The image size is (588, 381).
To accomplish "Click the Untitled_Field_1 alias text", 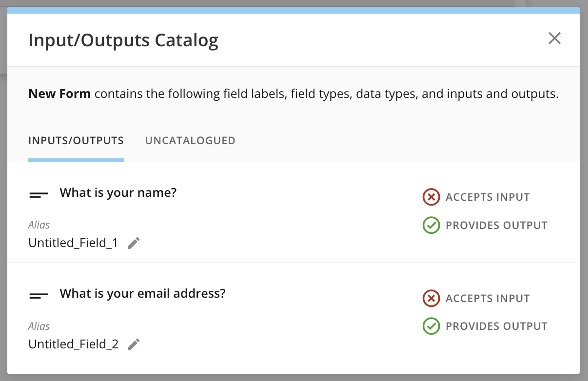I will click(73, 243).
